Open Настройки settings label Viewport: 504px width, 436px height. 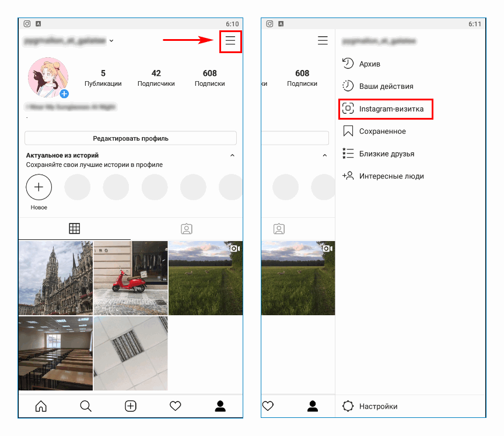[379, 406]
